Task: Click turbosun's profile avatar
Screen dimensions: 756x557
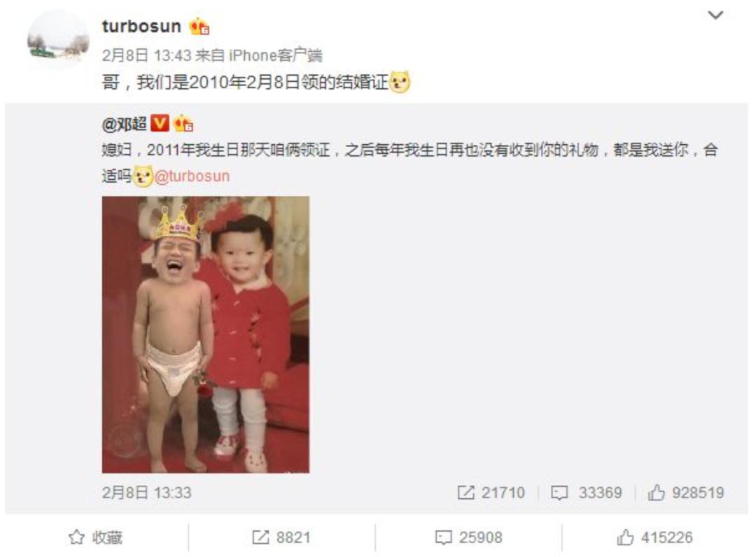Action: (x=58, y=39)
